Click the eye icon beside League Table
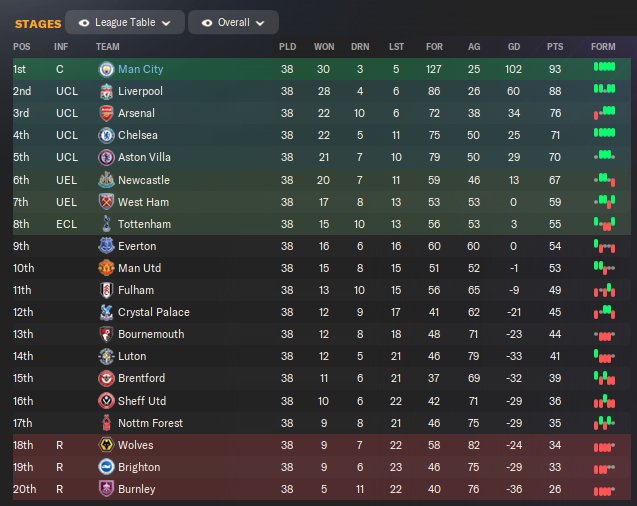The width and height of the screenshot is (637, 506). point(83,22)
